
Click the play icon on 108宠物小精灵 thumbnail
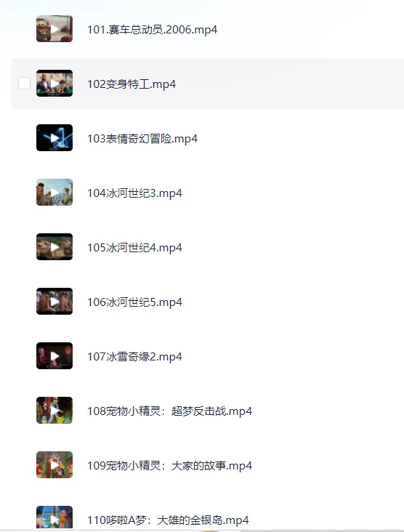tap(54, 411)
